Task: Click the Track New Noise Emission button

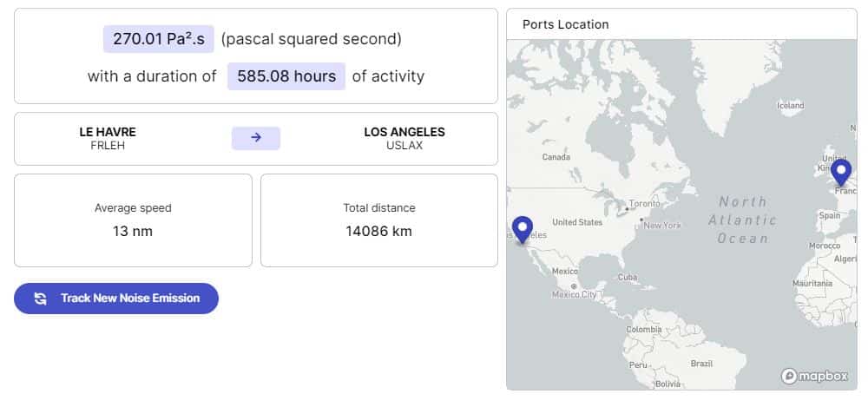Action: point(116,299)
